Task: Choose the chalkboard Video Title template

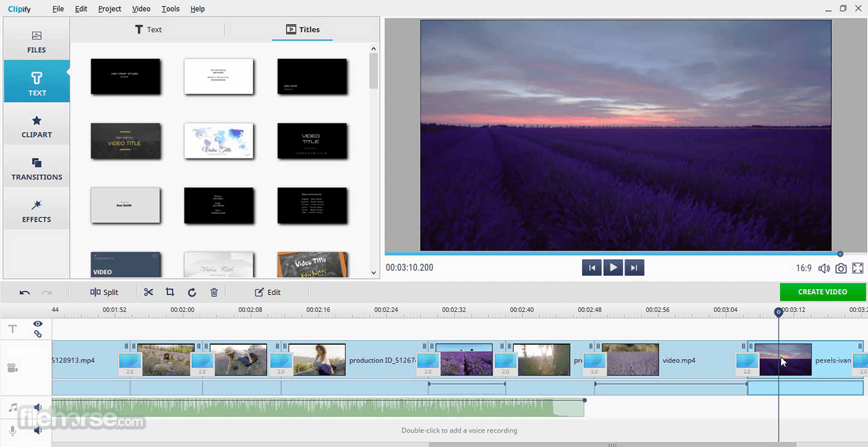Action: pos(312,265)
